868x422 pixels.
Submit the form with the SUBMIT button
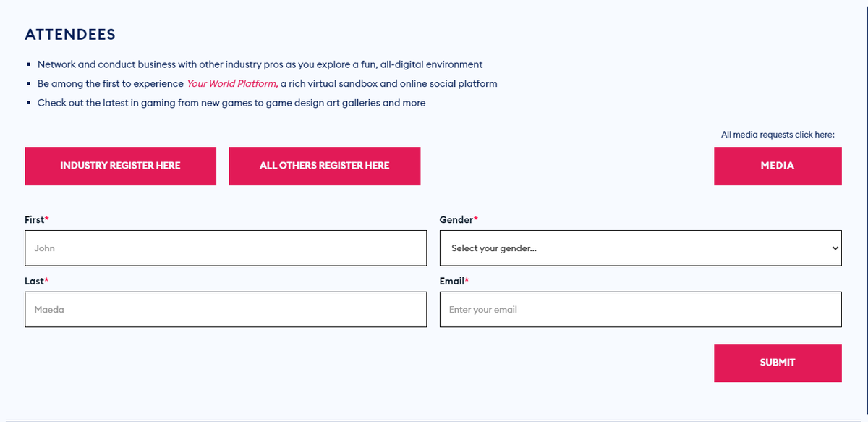click(x=778, y=363)
